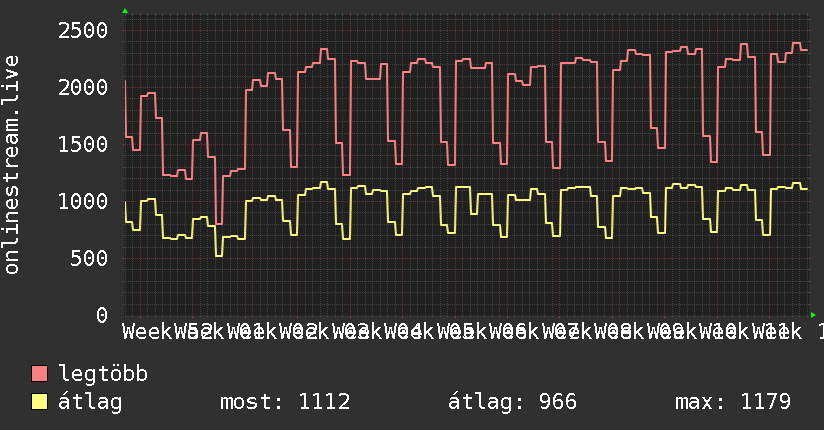This screenshot has height=430, width=824.
Task: Click the 2000 y-axis label
Action: pyautogui.click(x=83, y=87)
